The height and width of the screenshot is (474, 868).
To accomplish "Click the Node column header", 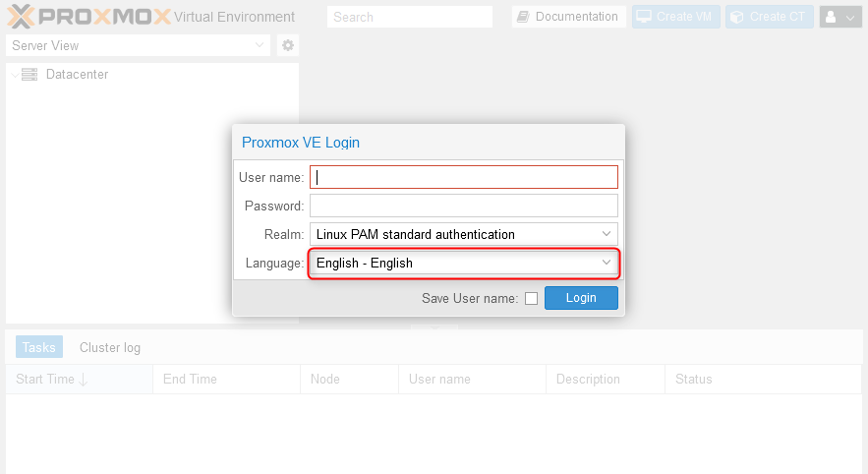I will (325, 380).
